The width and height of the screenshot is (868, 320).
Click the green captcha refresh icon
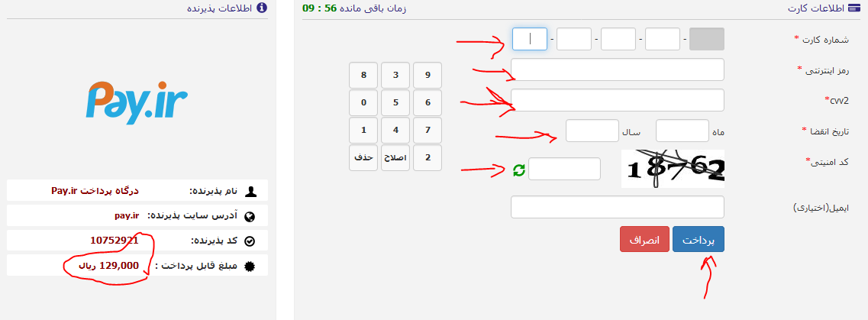(x=518, y=170)
